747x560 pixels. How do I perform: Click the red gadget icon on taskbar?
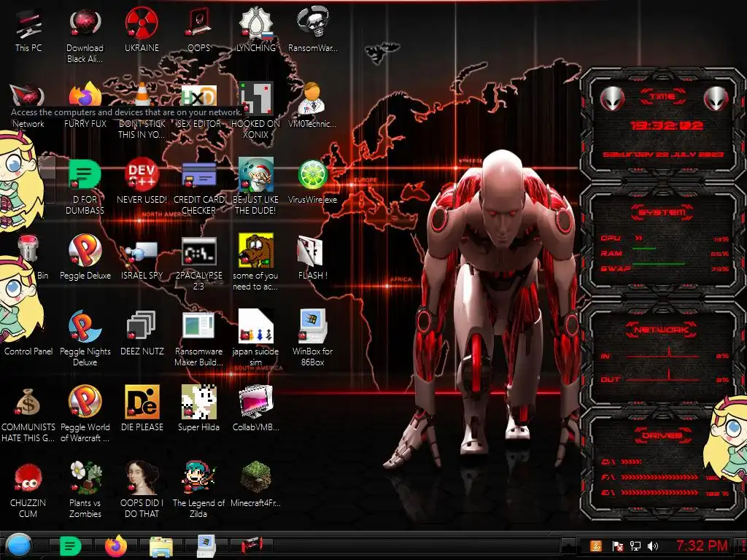click(252, 545)
